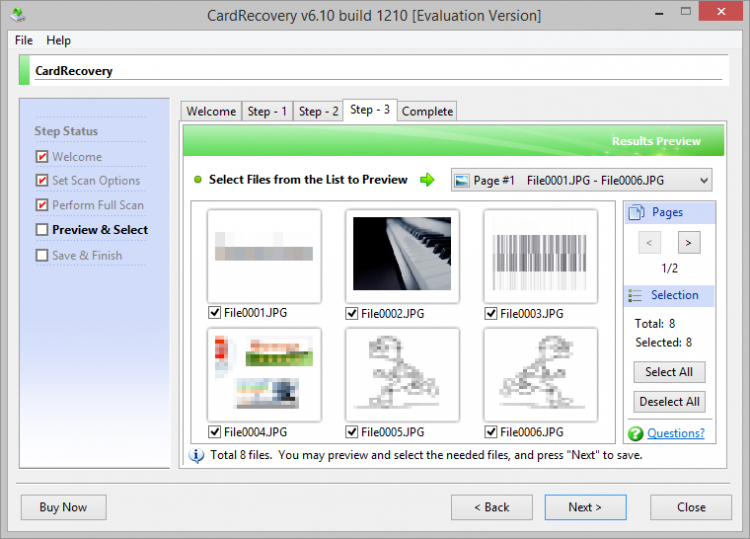Click the Save & Finish step label

coord(87,255)
